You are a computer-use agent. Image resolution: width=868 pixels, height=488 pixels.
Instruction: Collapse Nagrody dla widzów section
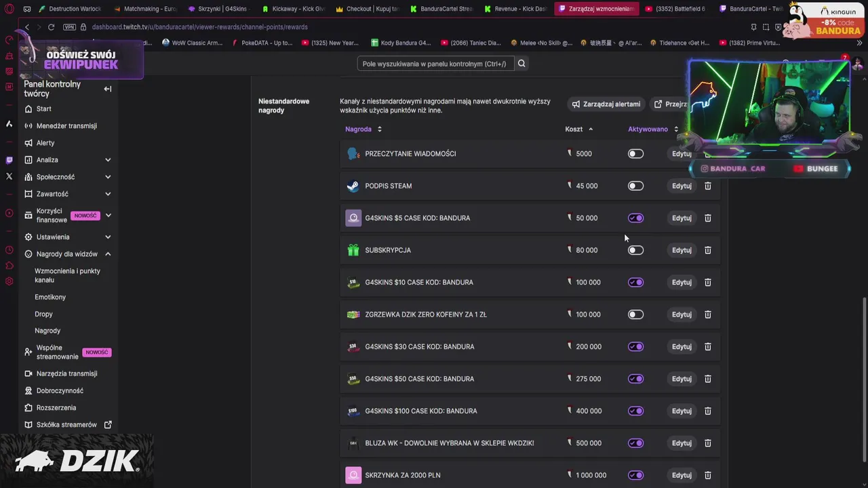tap(108, 254)
